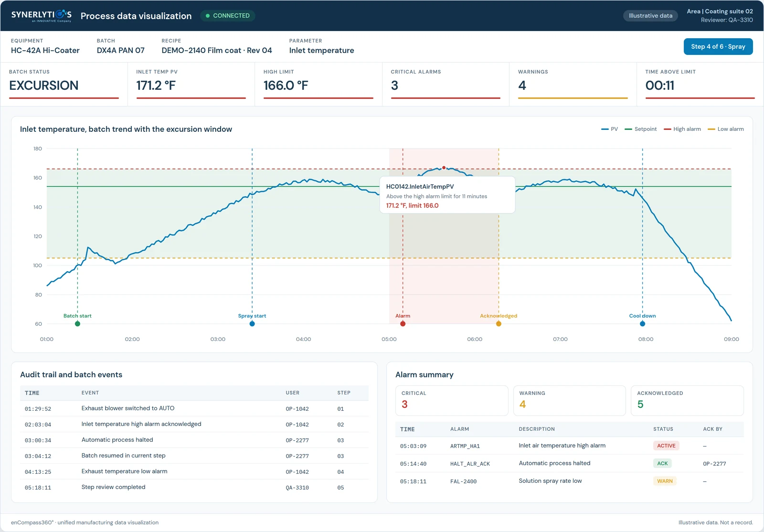
Task: Select the blue Spray start timeline marker
Action: click(252, 324)
